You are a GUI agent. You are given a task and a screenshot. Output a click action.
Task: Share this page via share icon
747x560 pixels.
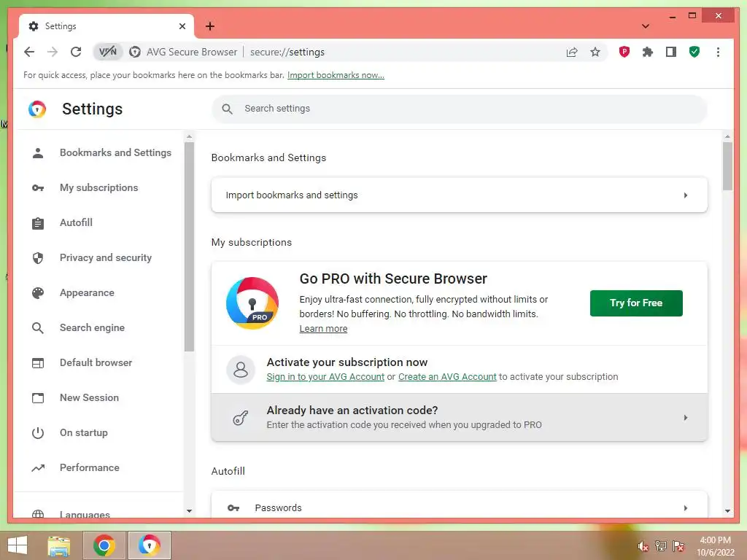(x=572, y=52)
